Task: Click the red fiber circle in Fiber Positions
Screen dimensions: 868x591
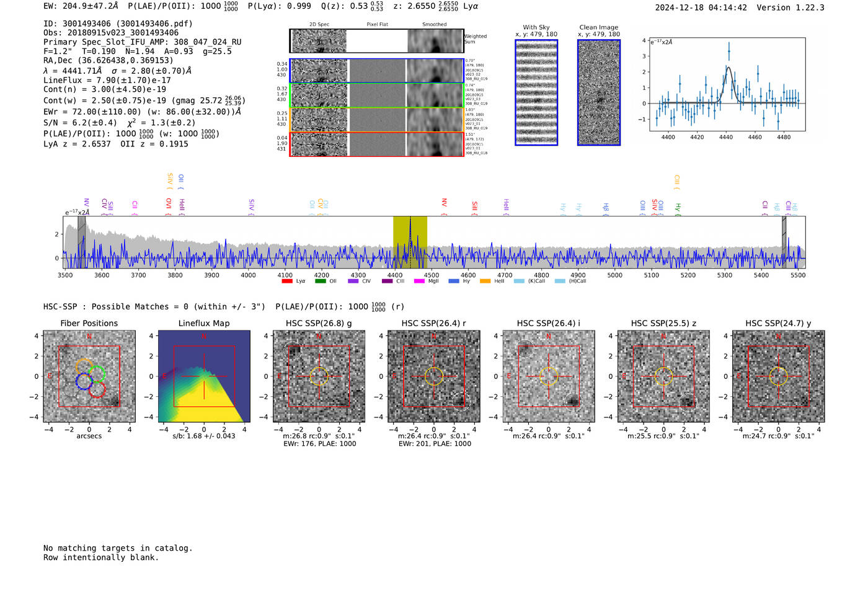Action: [x=97, y=389]
